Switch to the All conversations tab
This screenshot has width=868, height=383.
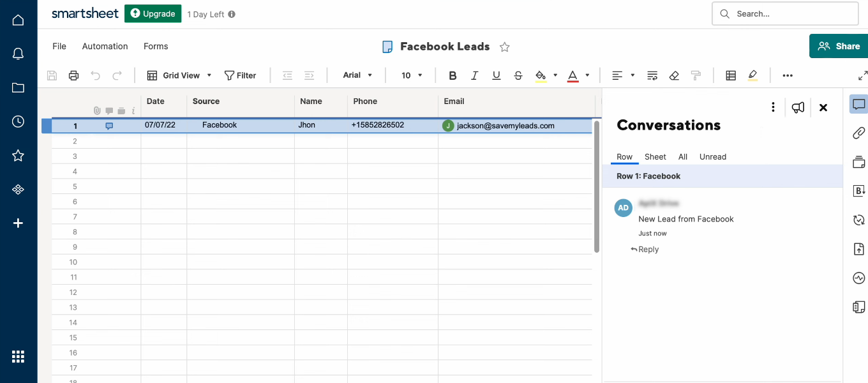683,156
